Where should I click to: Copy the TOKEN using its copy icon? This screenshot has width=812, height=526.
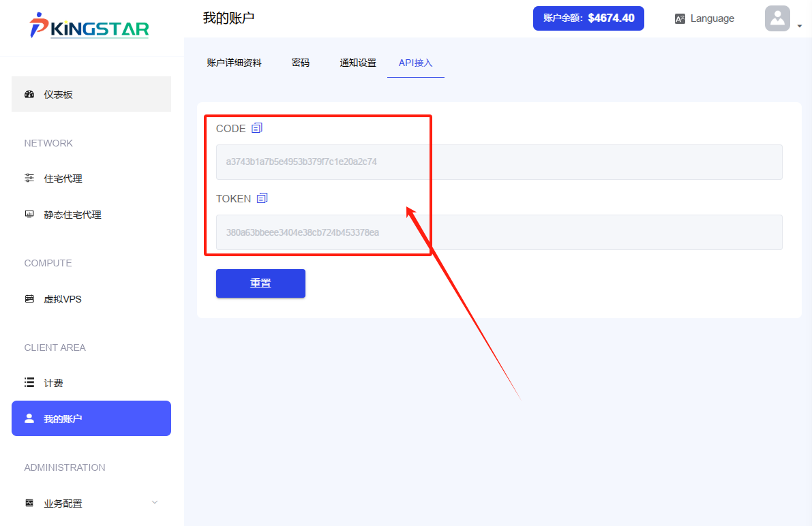(x=262, y=198)
